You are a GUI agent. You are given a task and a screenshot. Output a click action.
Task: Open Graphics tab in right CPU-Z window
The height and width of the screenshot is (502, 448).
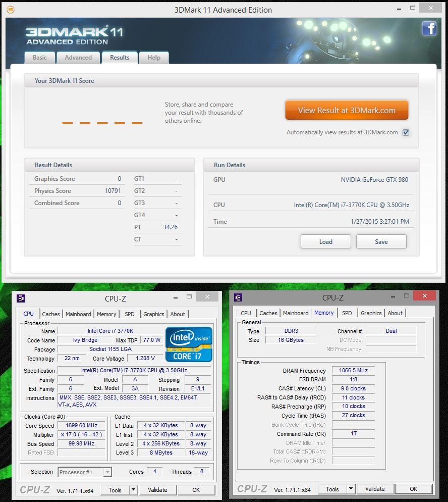click(x=371, y=313)
